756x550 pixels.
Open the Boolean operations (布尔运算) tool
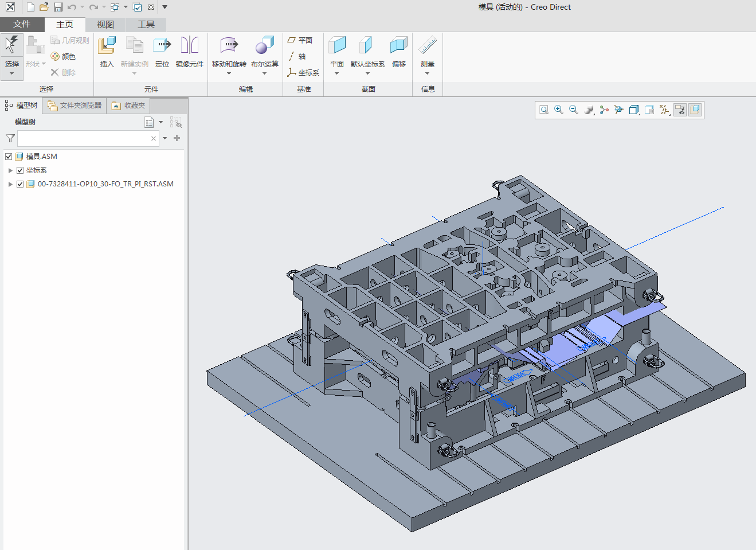[264, 52]
